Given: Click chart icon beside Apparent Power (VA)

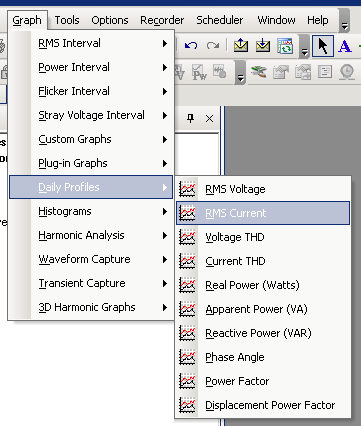Looking at the screenshot, I should click(187, 309).
